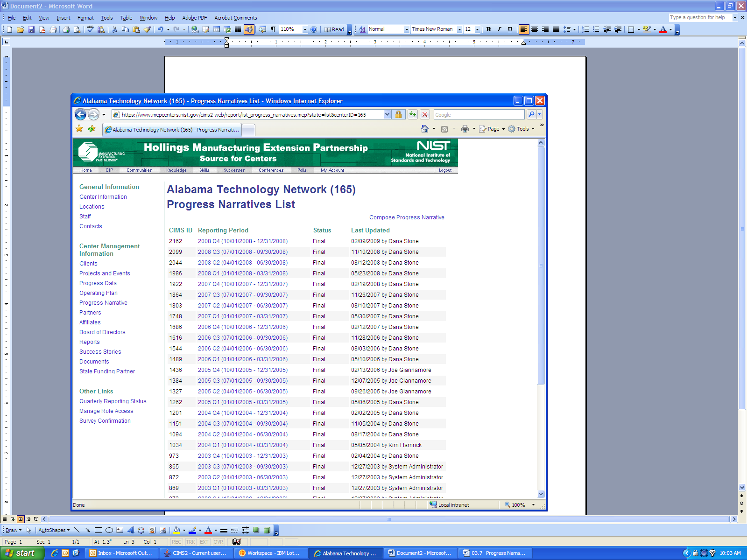747x560 pixels.
Task: Open Internet Explorer Tools dropdown
Action: point(521,129)
